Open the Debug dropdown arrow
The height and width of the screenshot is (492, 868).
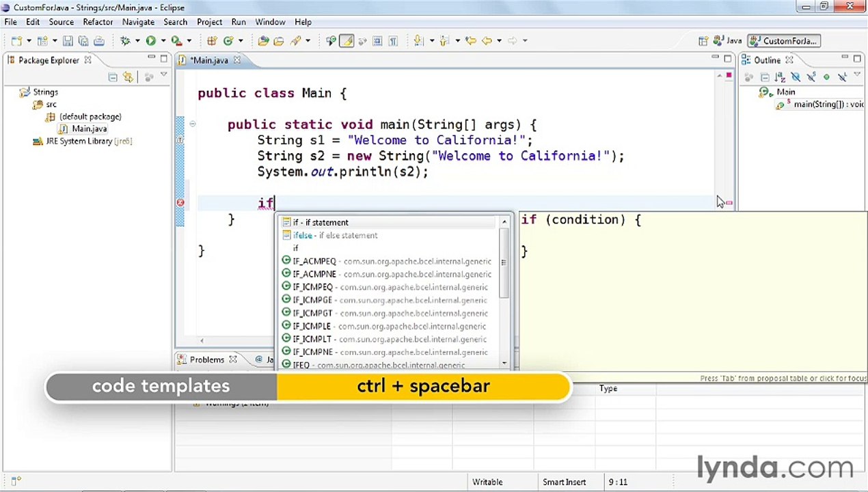[x=137, y=41]
